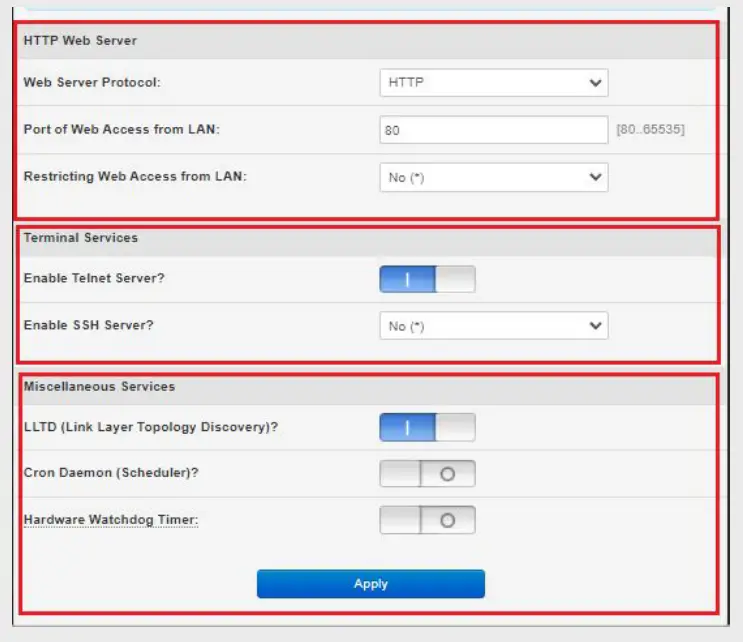This screenshot has width=743, height=642.
Task: Click the LLTD (Link Layer Topology Discovery)? label
Action: click(151, 427)
